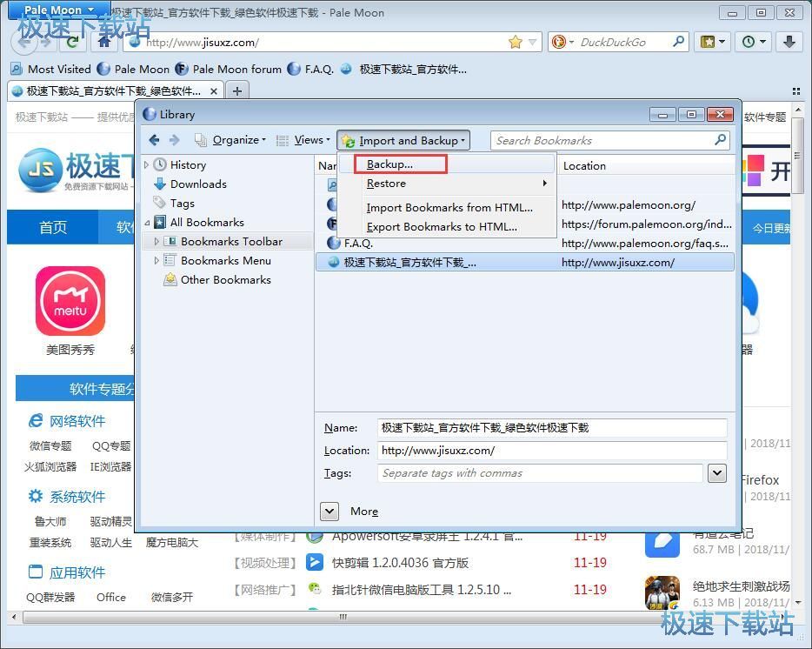Select the Other Bookmarks folder
Screen dimensions: 812x649
tap(226, 280)
